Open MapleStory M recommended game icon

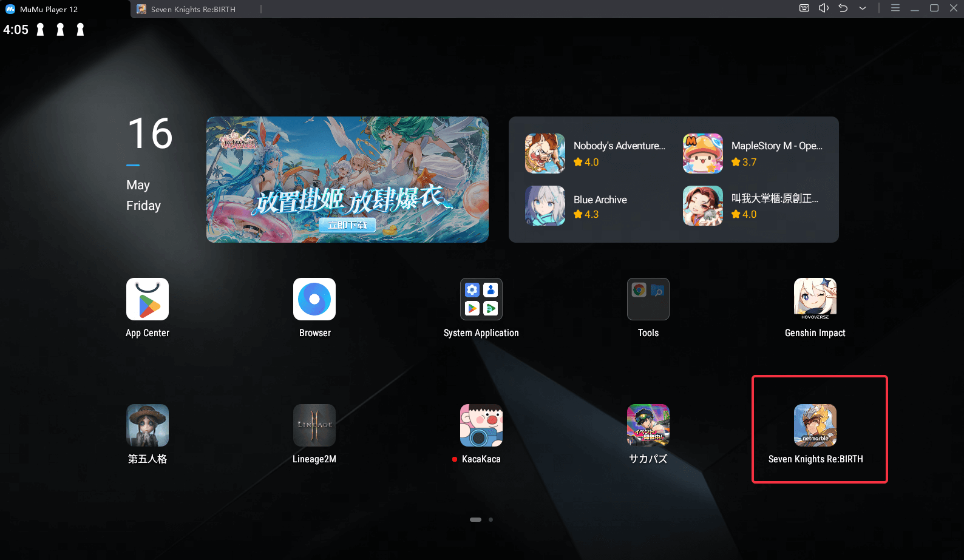coord(703,153)
